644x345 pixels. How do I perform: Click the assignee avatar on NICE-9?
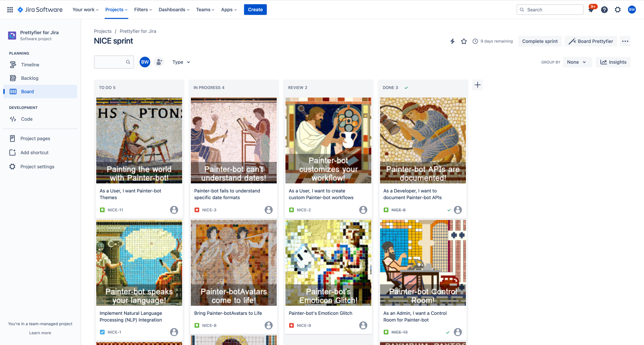pyautogui.click(x=363, y=325)
